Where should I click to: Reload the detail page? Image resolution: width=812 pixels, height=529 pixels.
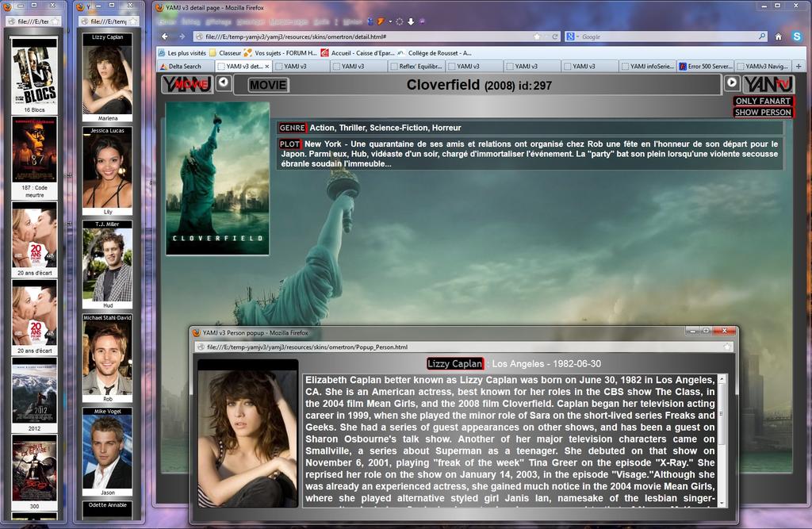[x=554, y=36]
